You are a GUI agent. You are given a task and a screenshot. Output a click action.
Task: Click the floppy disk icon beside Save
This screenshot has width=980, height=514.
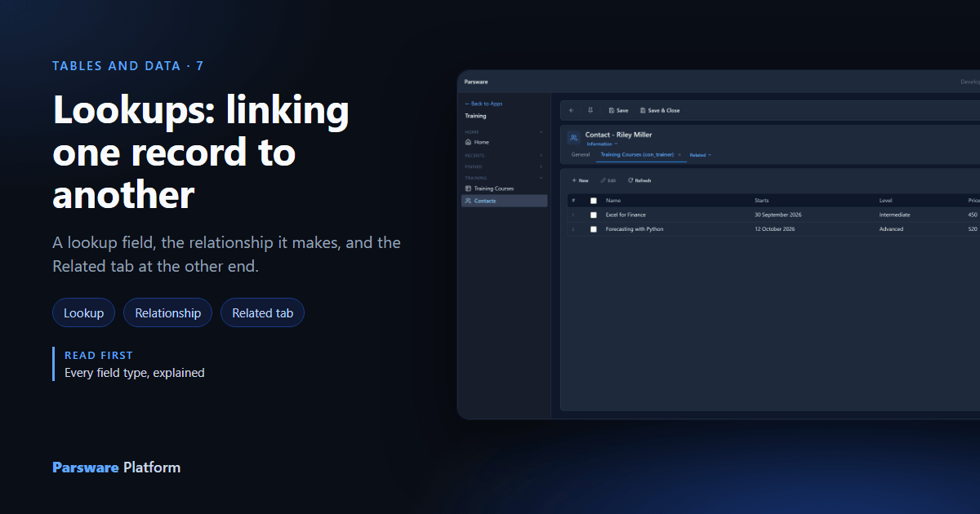coord(612,110)
